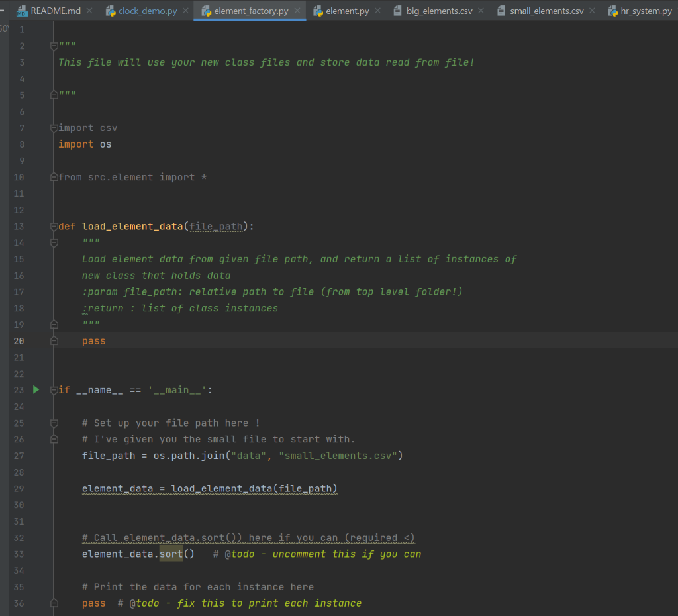Click line number 13 in the gutter
Viewport: 678px width, 616px height.
tap(19, 227)
